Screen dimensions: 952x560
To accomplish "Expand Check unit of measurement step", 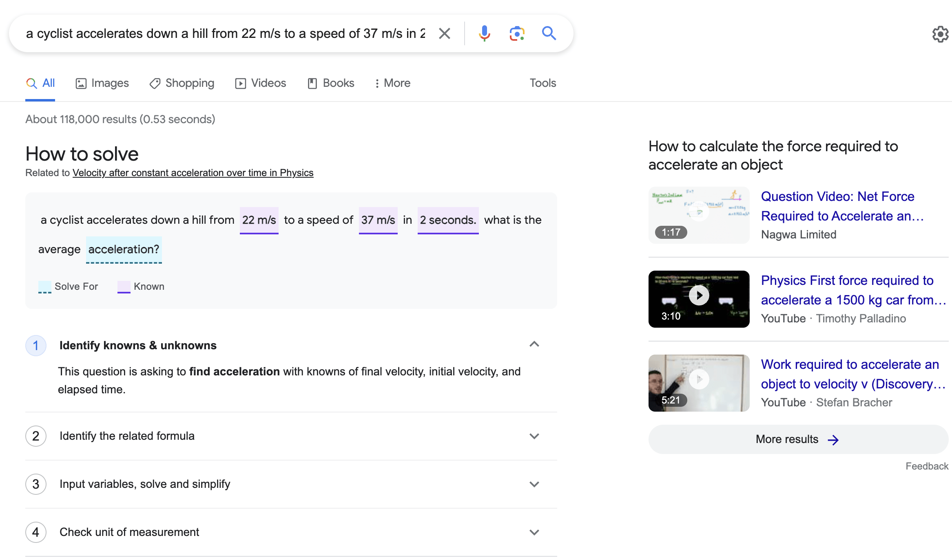I will (534, 532).
